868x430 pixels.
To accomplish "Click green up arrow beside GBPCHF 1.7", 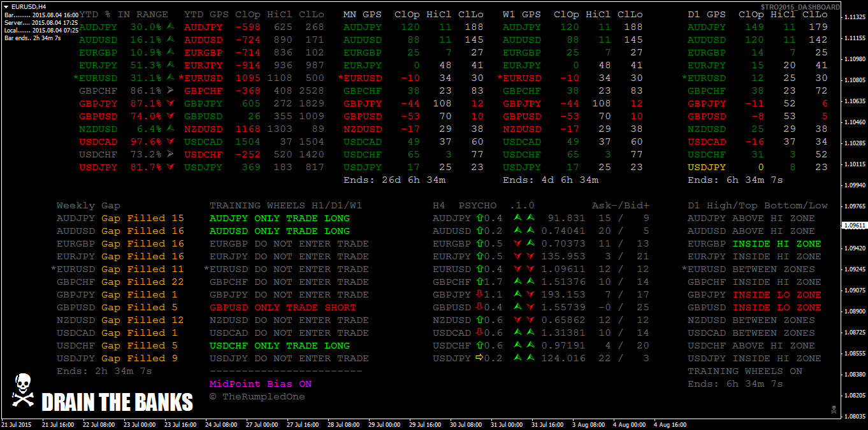I will [x=479, y=282].
